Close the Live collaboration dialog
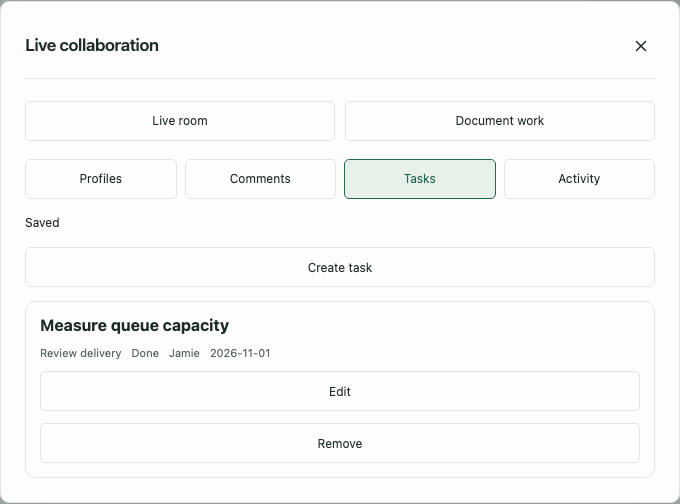The width and height of the screenshot is (680, 504). [641, 46]
